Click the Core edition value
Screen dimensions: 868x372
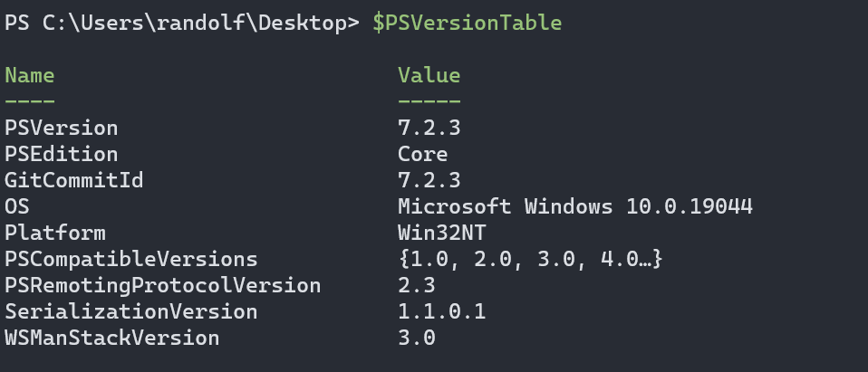coord(422,154)
